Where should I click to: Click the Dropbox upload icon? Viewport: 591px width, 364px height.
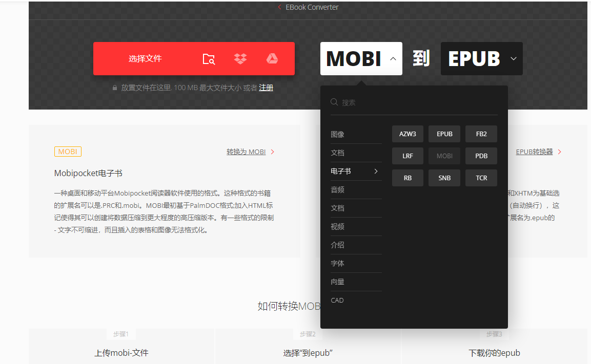click(x=240, y=59)
